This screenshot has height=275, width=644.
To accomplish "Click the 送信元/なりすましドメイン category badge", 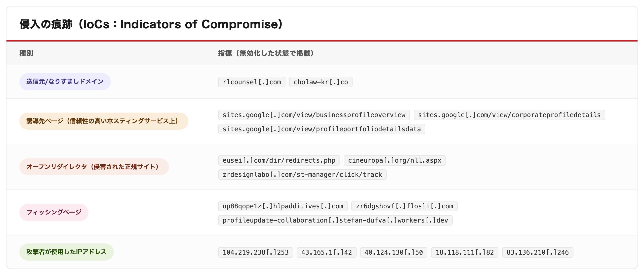I will [65, 82].
